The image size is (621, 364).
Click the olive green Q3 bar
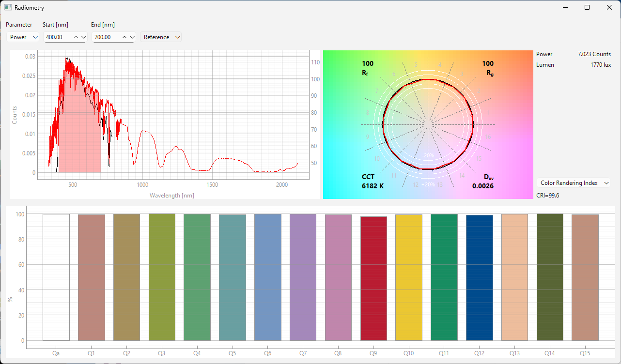point(162,277)
